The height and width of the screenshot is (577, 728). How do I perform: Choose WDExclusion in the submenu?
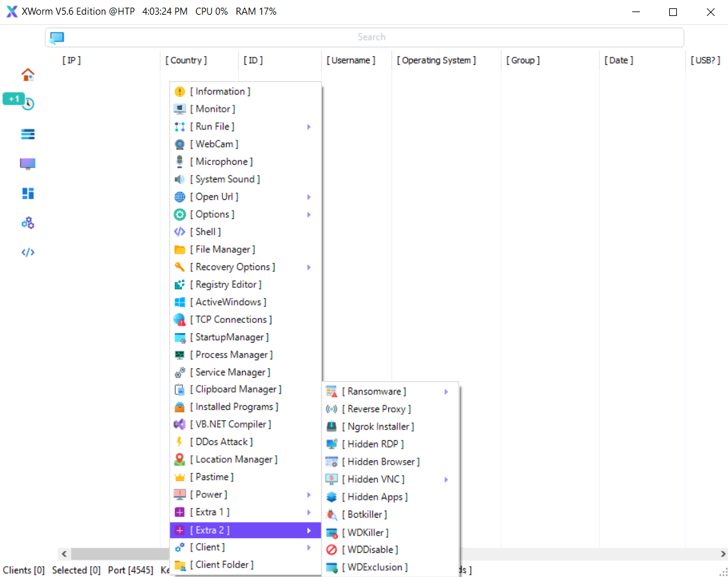[390, 567]
